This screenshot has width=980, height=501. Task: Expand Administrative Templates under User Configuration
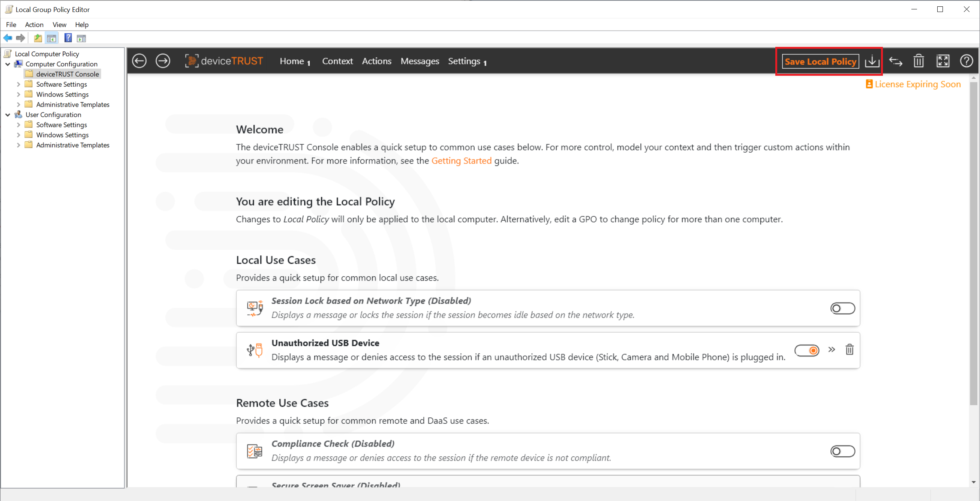18,145
